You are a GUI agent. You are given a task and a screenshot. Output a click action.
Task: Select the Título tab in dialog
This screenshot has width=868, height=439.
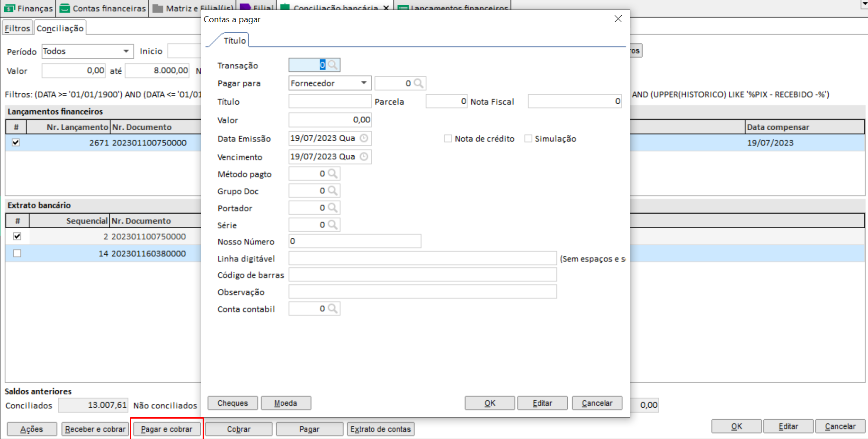point(234,41)
